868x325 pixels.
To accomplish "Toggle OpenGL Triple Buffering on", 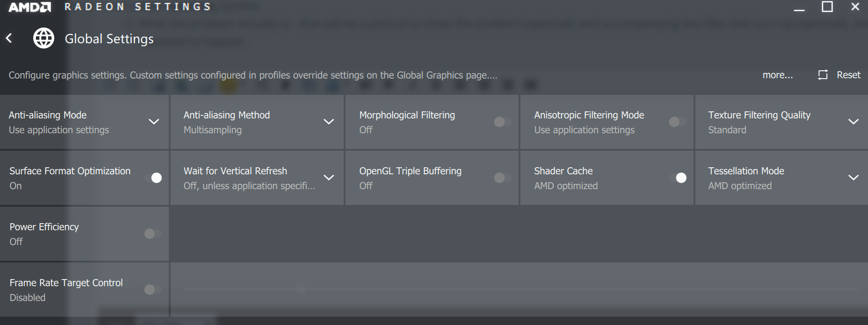I will (502, 178).
